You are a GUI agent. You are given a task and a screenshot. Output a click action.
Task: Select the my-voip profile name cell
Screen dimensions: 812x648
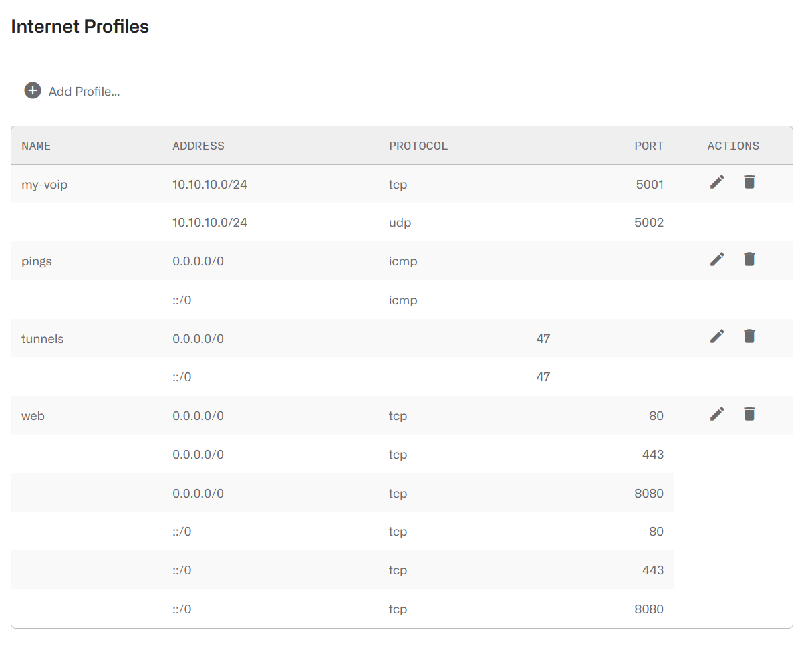pyautogui.click(x=44, y=184)
